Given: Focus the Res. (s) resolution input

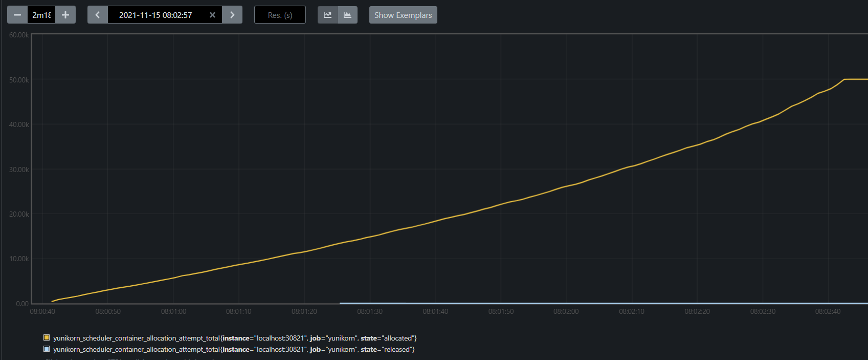Looking at the screenshot, I should coord(280,15).
